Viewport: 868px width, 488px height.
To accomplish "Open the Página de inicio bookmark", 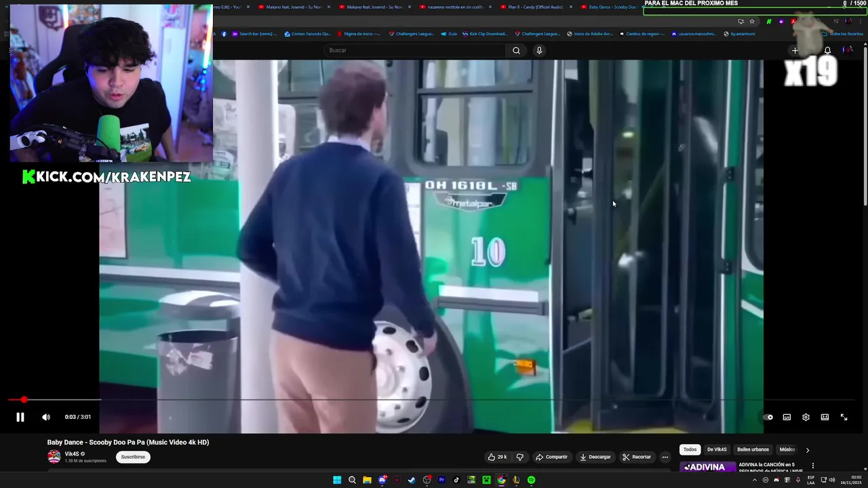I will [359, 34].
